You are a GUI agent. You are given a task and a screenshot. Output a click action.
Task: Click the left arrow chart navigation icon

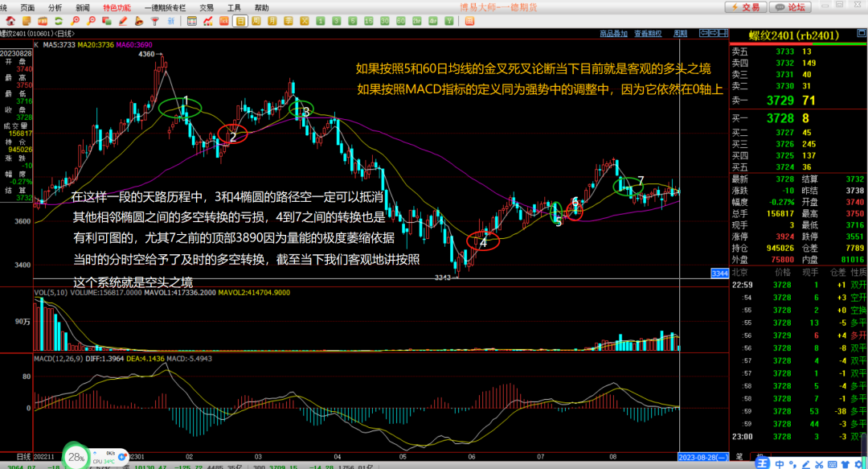point(704,33)
